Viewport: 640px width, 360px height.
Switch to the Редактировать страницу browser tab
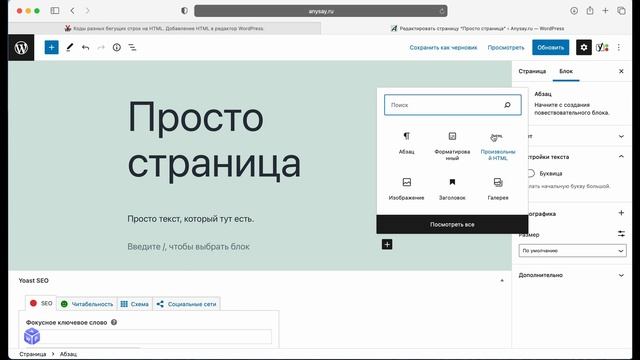[476, 29]
